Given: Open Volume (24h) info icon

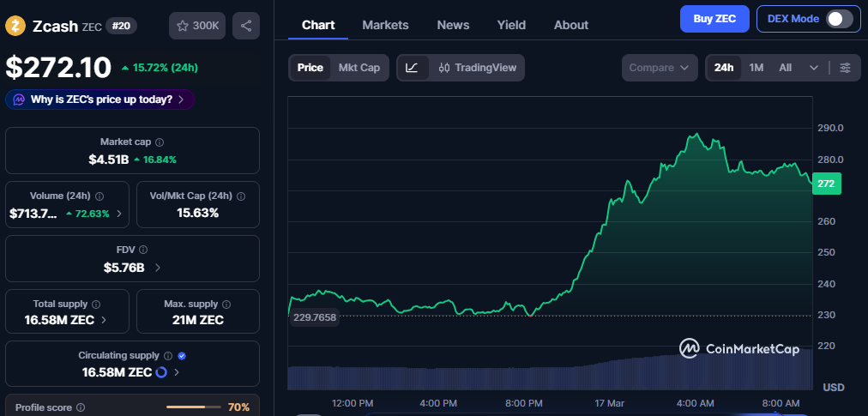Looking at the screenshot, I should point(99,196).
